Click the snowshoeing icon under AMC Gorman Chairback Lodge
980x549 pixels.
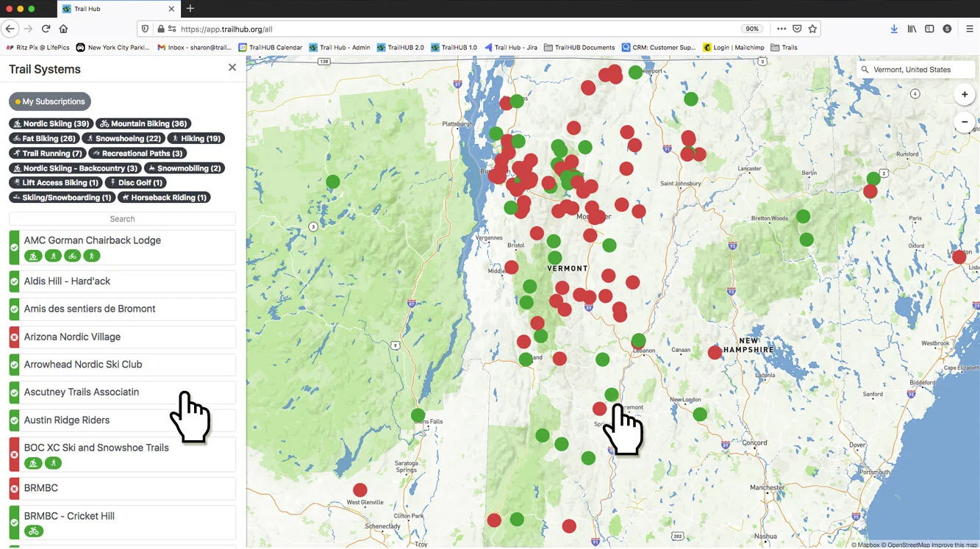[53, 256]
